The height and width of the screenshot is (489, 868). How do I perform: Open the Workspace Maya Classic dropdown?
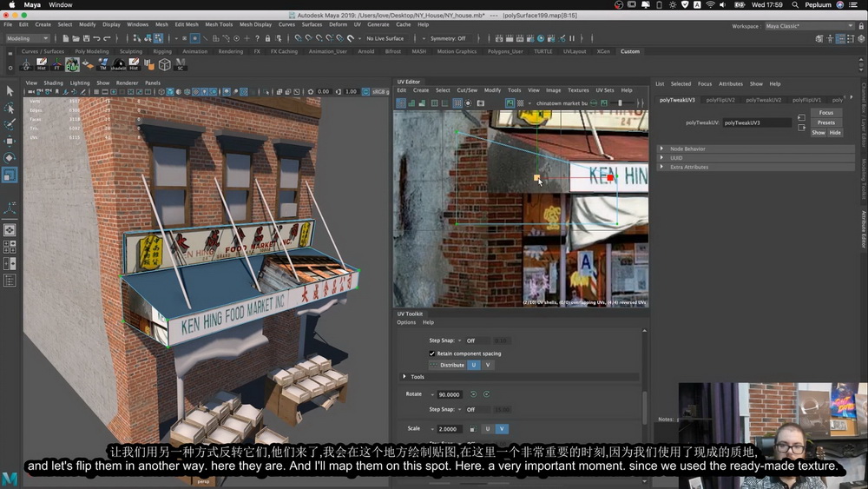809,26
